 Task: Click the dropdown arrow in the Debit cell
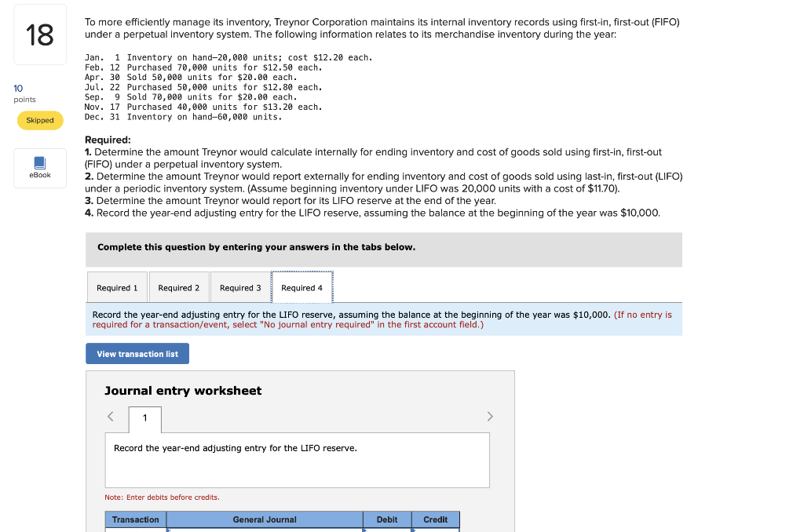click(365, 530)
